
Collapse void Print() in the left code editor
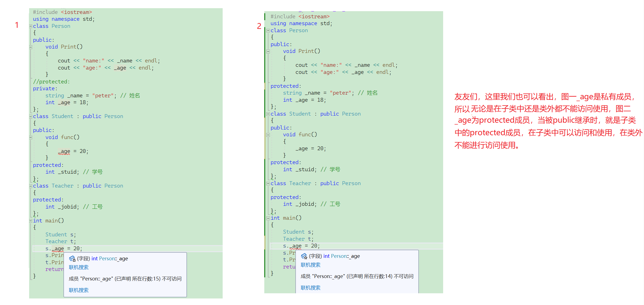31,47
